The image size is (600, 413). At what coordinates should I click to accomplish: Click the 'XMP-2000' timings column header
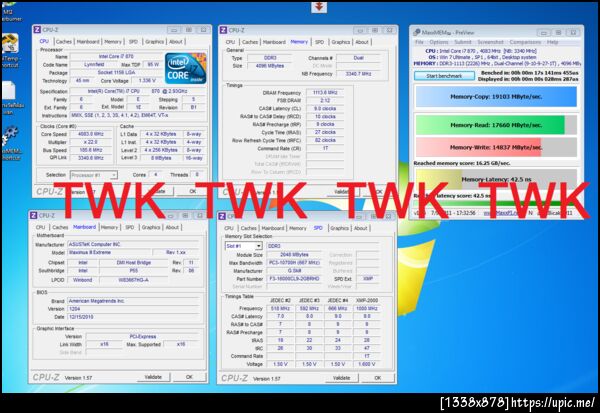[x=367, y=300]
